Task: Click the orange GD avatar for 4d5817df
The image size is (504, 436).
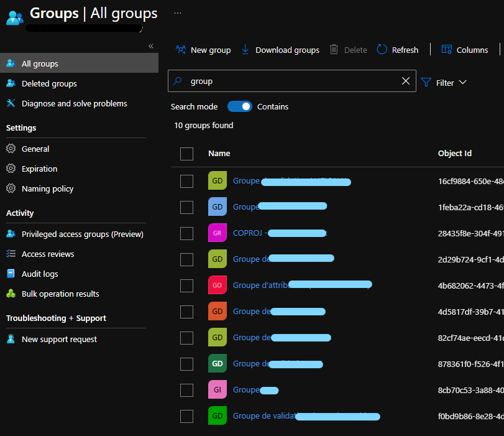Action: [218, 311]
